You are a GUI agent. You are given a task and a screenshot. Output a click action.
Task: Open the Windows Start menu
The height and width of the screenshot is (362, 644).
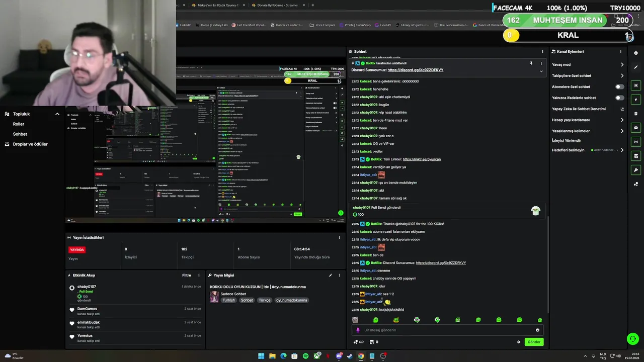[x=261, y=356]
